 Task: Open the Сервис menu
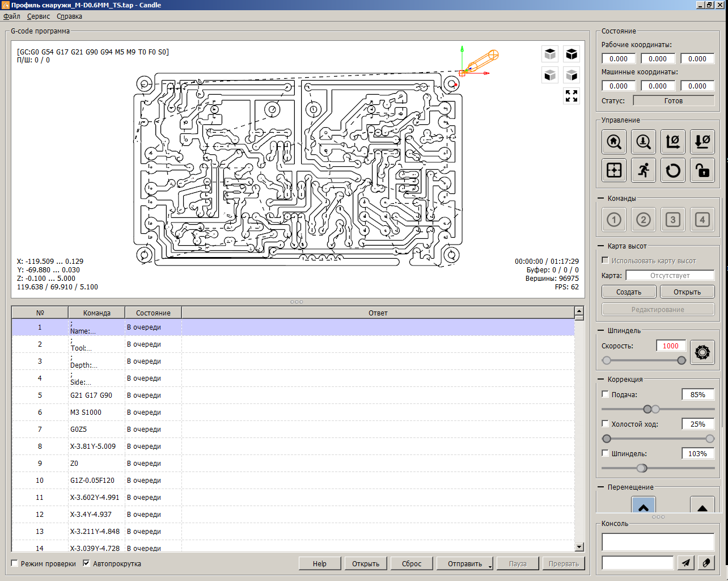click(39, 16)
